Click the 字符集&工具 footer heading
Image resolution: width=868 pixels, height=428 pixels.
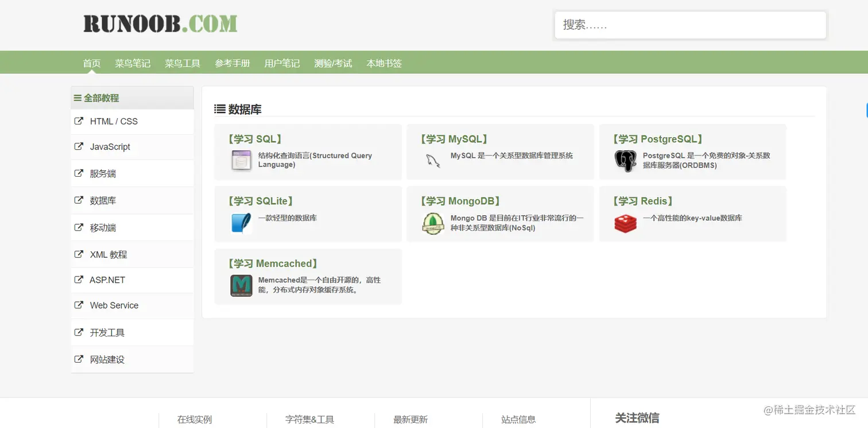(309, 419)
